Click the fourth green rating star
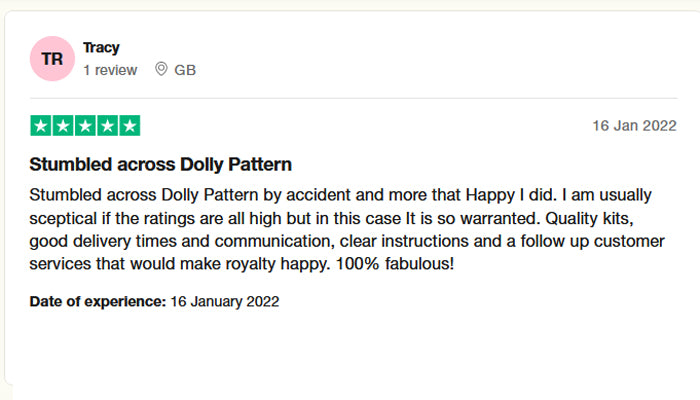 click(x=107, y=126)
